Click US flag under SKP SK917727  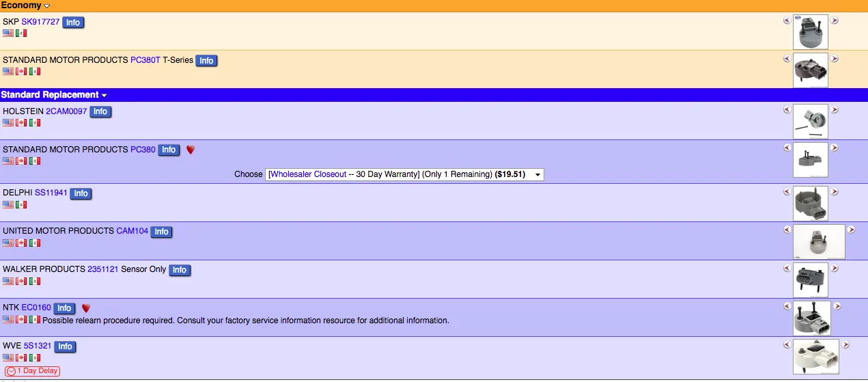point(8,33)
